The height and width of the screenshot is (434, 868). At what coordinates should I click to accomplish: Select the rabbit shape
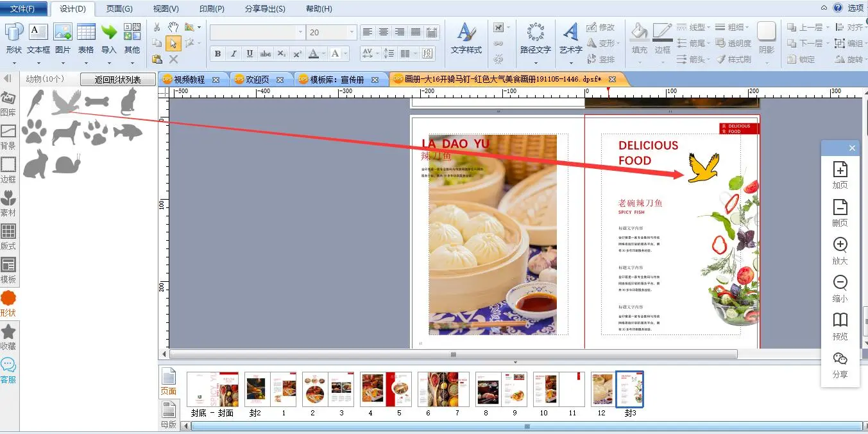[x=35, y=163]
